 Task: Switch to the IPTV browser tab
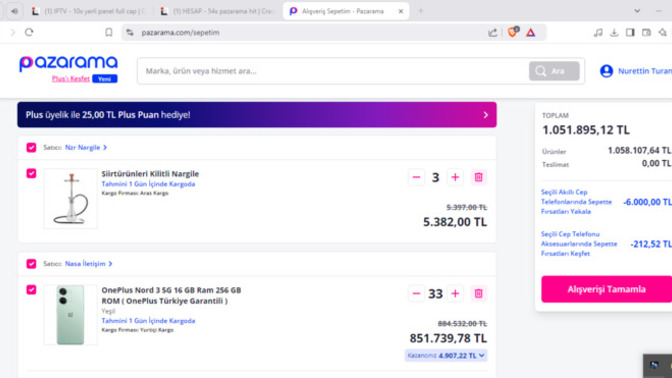point(90,11)
